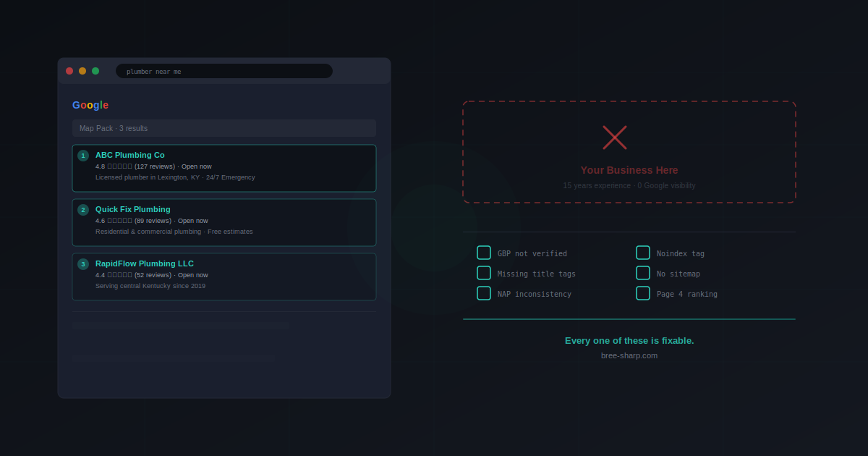868x456 pixels.
Task: Tick the Missing title tags checkbox
Action: [x=484, y=273]
